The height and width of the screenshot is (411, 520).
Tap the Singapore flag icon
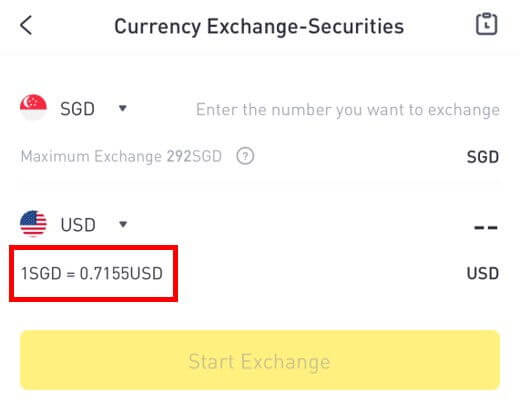tap(33, 108)
